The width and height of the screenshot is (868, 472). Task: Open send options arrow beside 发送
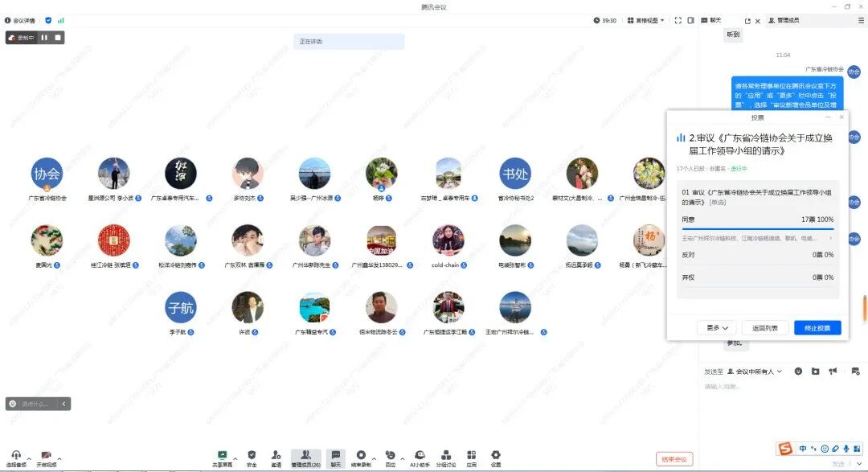point(859,464)
